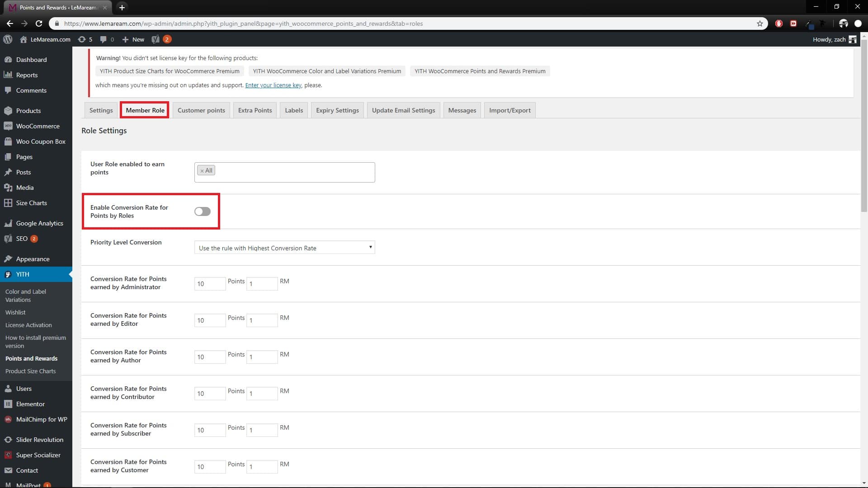Viewport: 868px width, 488px height.
Task: Open Google Analytics menu
Action: [x=39, y=223]
